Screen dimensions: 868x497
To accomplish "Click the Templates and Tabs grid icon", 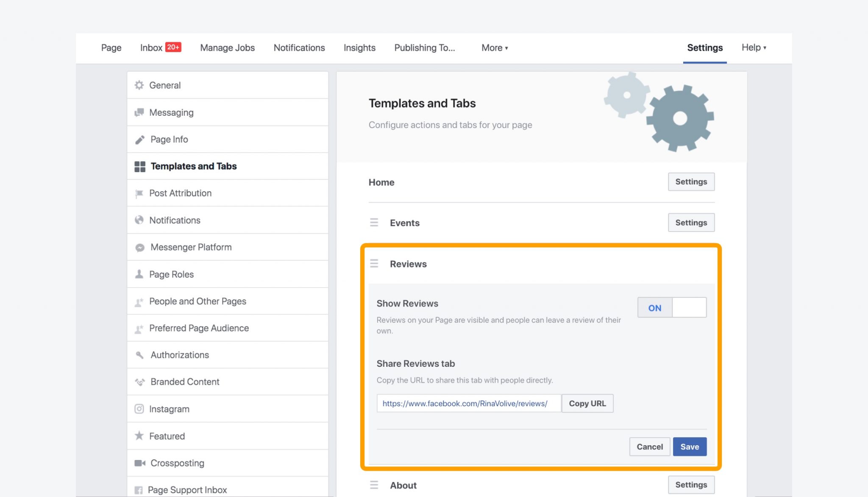I will [139, 166].
